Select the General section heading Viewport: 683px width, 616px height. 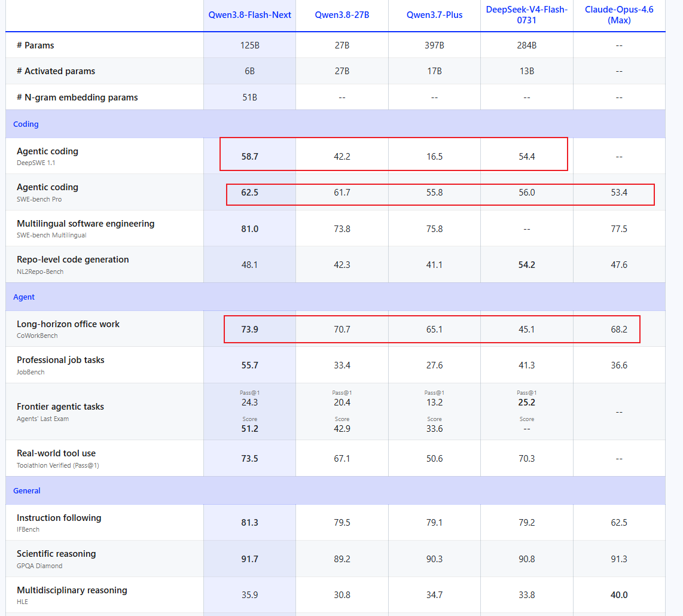pos(26,490)
